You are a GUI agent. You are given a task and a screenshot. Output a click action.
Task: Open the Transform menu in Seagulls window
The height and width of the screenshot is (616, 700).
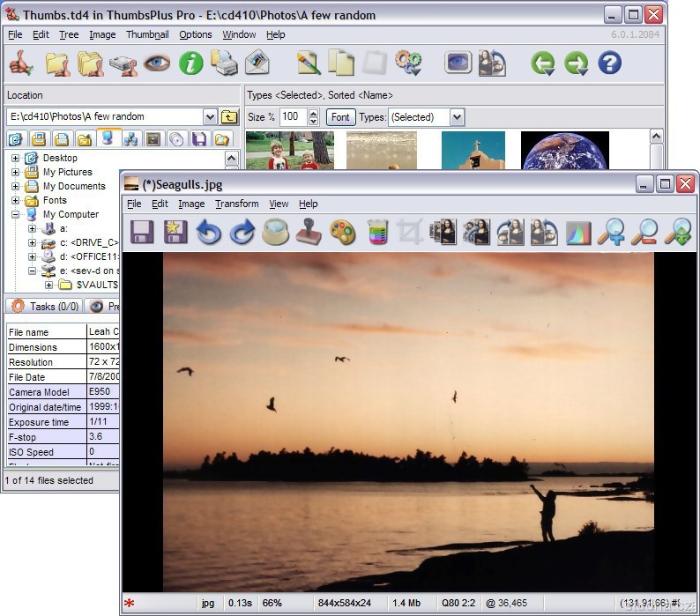tap(236, 204)
